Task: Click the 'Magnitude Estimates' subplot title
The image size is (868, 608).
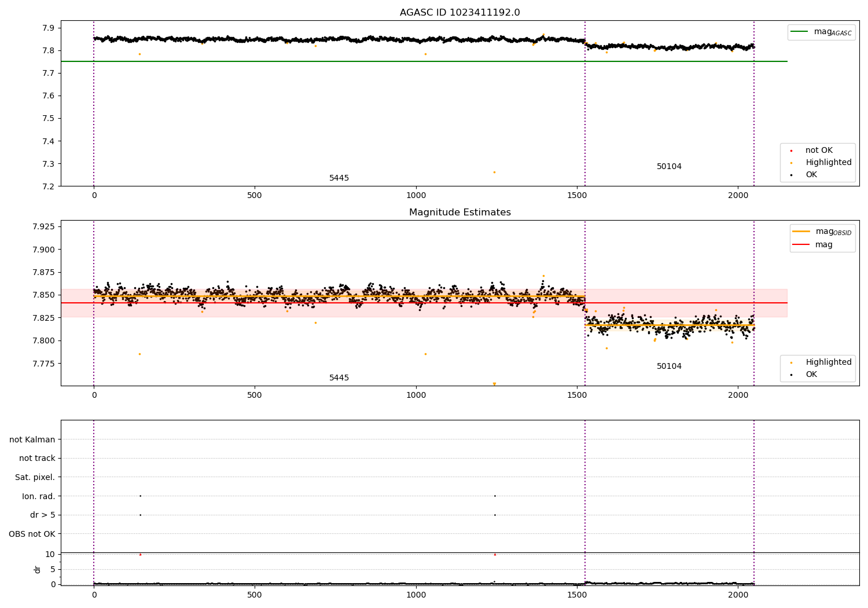Action: point(460,213)
